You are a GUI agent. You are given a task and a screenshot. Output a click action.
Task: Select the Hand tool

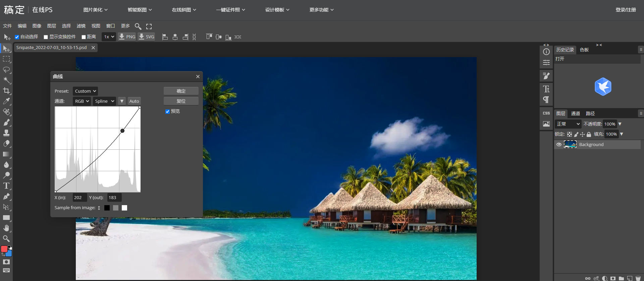[x=6, y=228]
